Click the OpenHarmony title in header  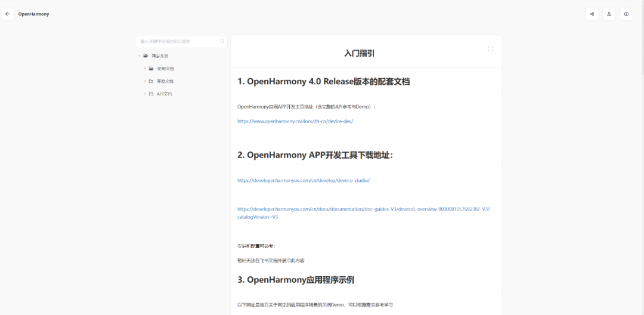pos(33,14)
